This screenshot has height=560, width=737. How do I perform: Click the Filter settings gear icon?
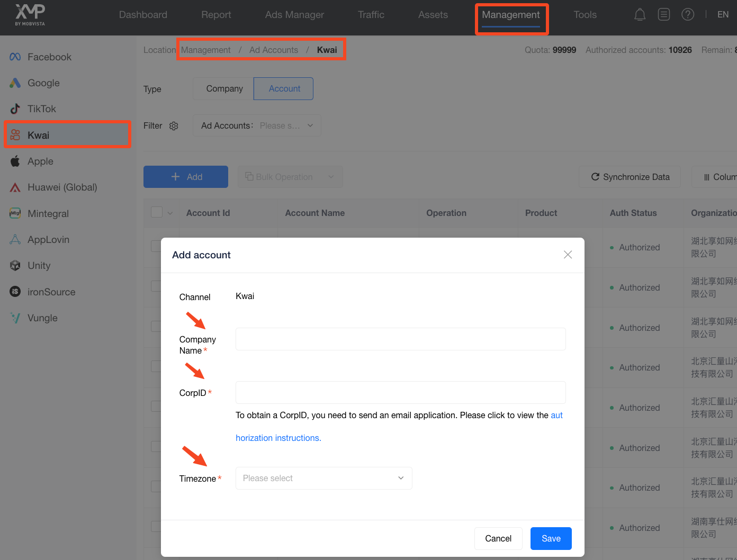174,126
